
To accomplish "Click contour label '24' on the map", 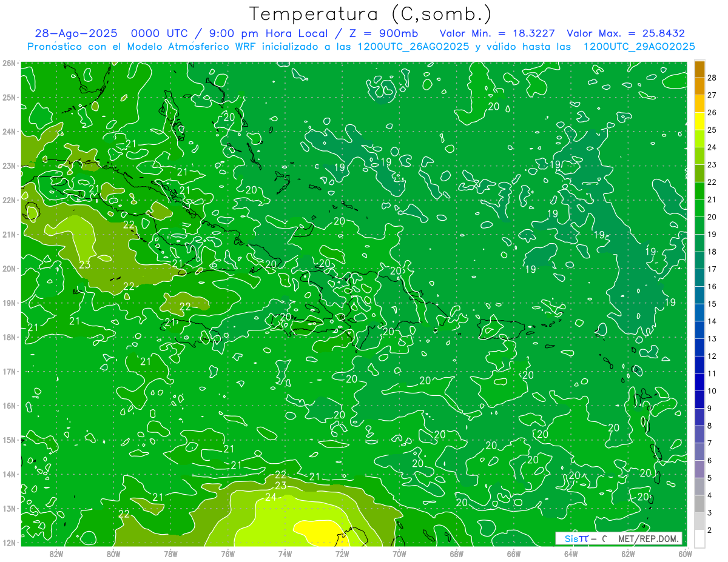I will 271,498.
